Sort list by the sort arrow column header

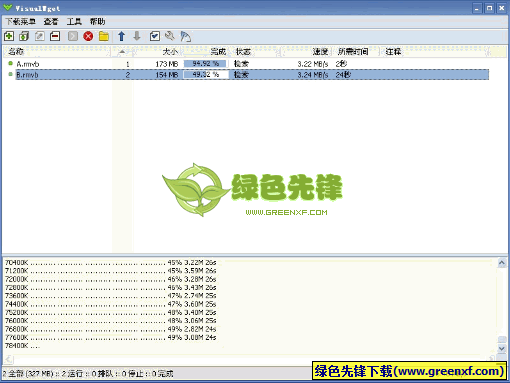(x=122, y=52)
